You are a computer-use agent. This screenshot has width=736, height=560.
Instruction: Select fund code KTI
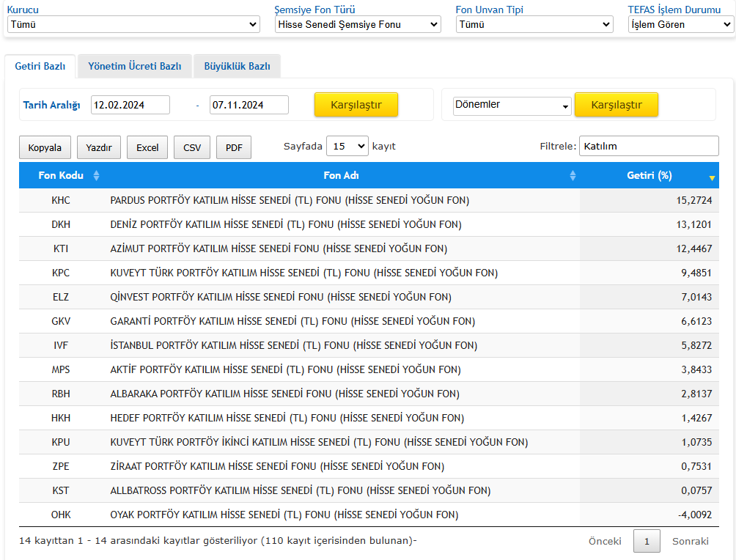[61, 248]
